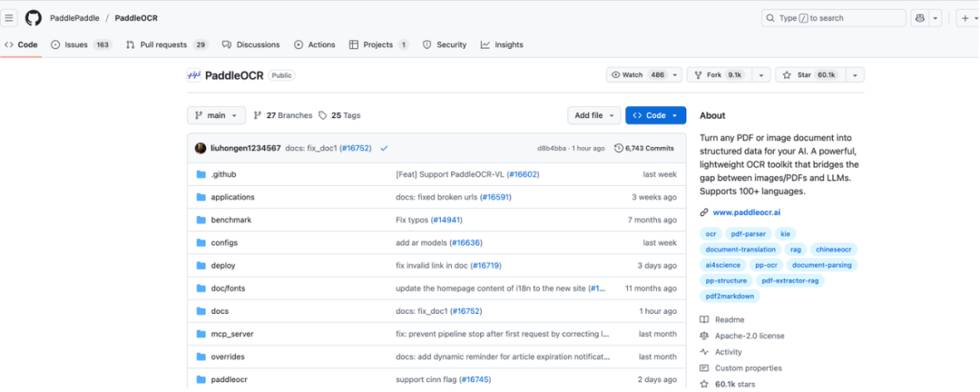
Task: Click the paddleocr folder icon
Action: coord(201,379)
